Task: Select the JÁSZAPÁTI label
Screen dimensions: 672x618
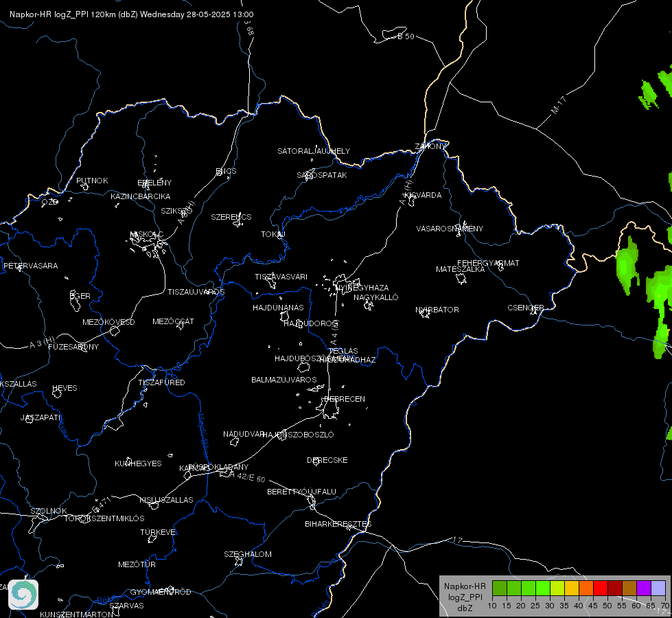Action: [x=40, y=417]
